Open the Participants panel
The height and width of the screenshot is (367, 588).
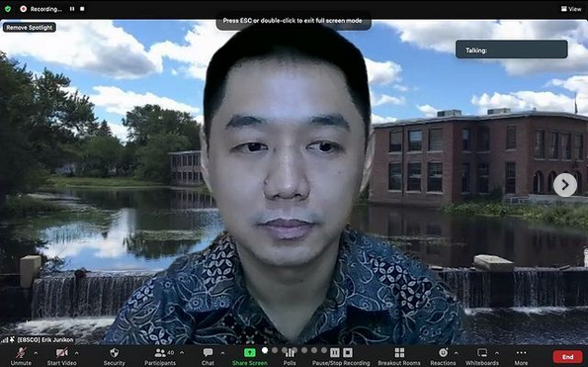(x=160, y=356)
